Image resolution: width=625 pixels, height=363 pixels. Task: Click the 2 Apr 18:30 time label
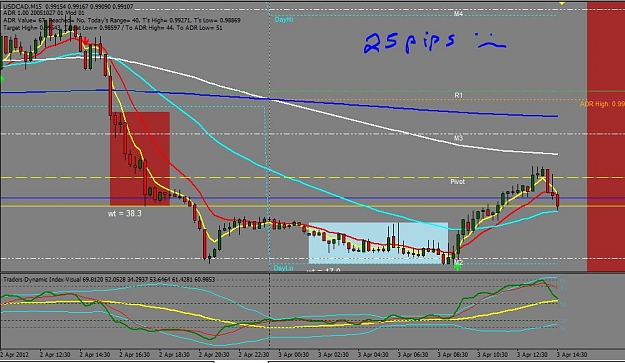coord(174,355)
